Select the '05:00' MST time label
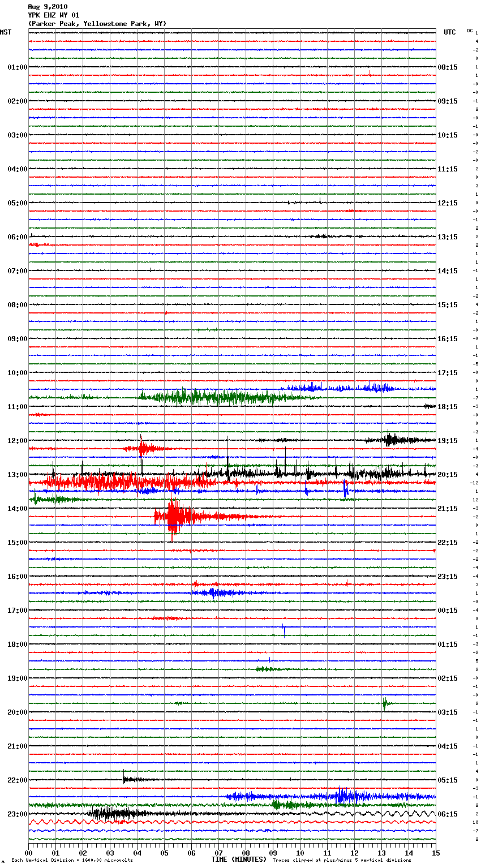This screenshot has width=481, height=868. click(18, 203)
